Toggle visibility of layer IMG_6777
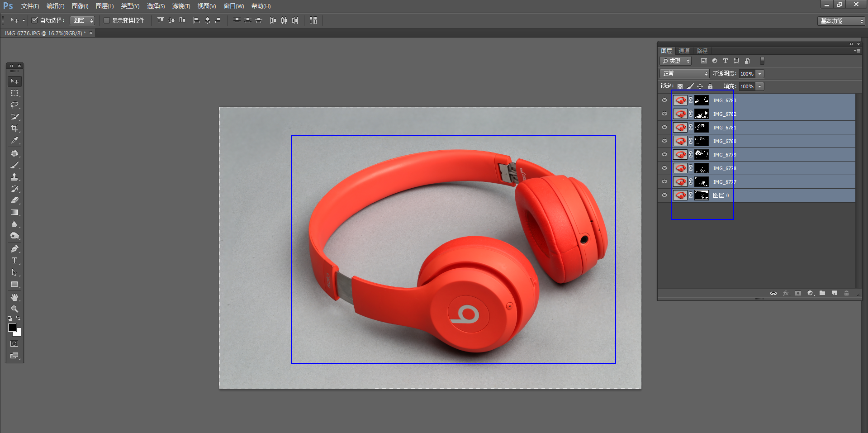Screen dimensions: 868x433 pyautogui.click(x=664, y=182)
